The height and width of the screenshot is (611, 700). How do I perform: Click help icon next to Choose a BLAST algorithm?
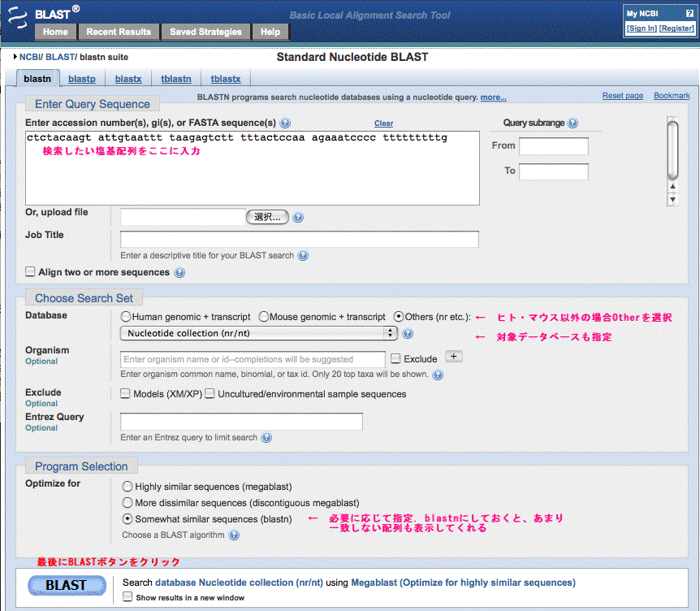[x=234, y=535]
